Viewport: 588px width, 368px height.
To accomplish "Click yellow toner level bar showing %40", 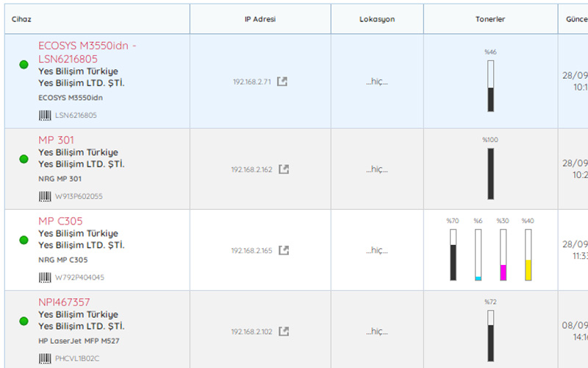I will click(528, 255).
